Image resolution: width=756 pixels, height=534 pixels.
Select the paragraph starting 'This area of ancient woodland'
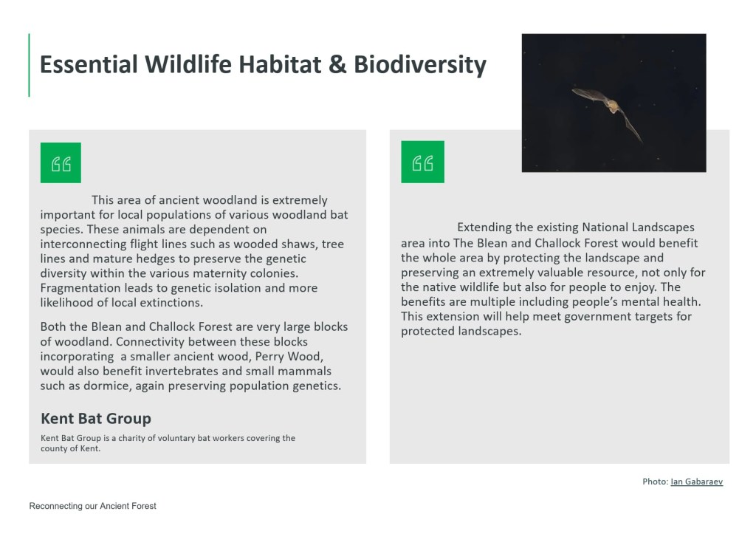point(193,251)
